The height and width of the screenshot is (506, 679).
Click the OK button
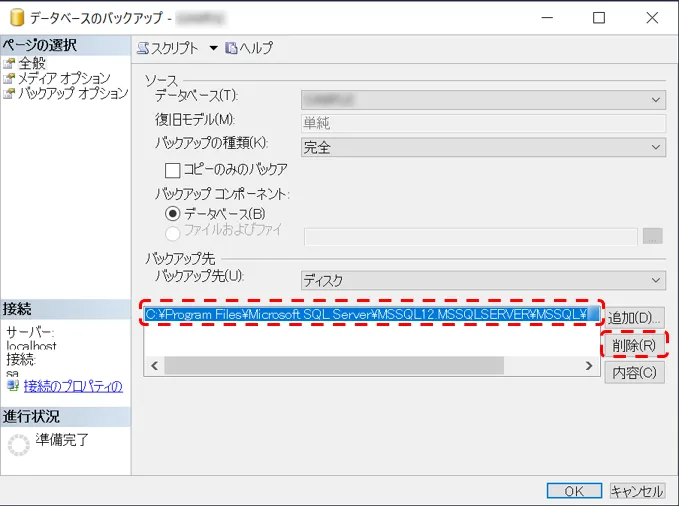[574, 491]
